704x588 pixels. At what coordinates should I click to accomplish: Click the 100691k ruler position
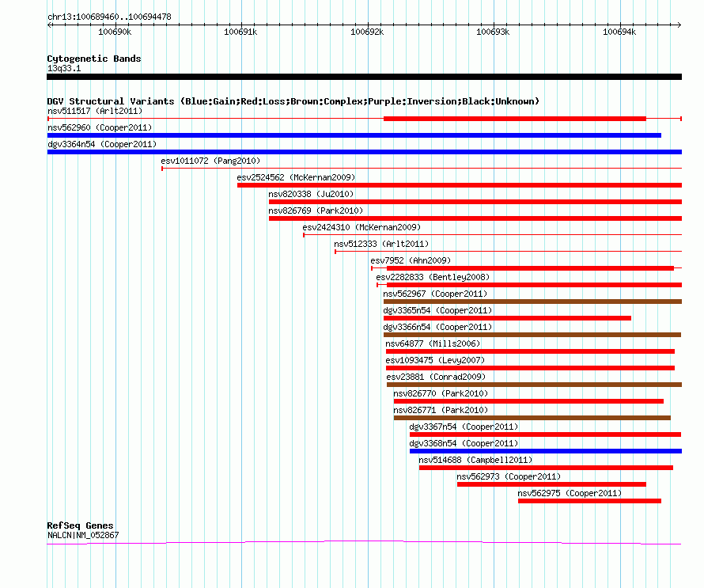(240, 32)
